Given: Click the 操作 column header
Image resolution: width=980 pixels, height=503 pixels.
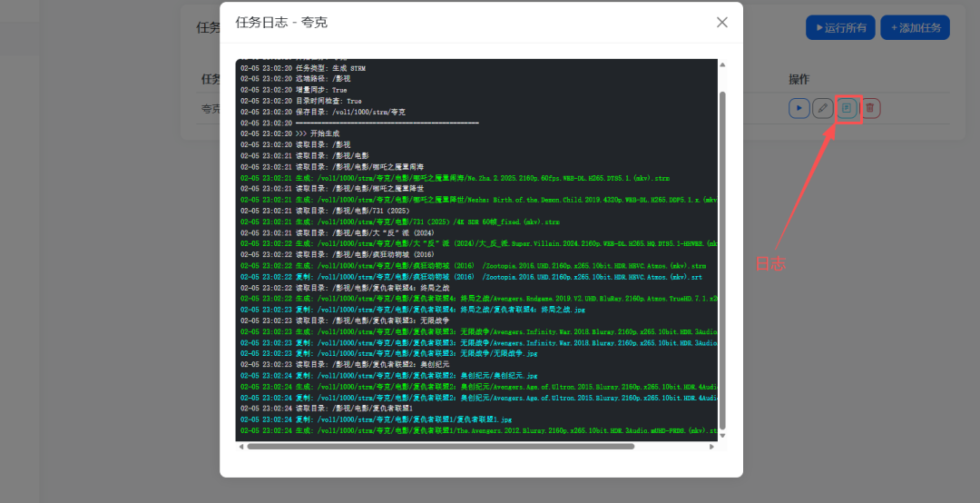Looking at the screenshot, I should (799, 80).
